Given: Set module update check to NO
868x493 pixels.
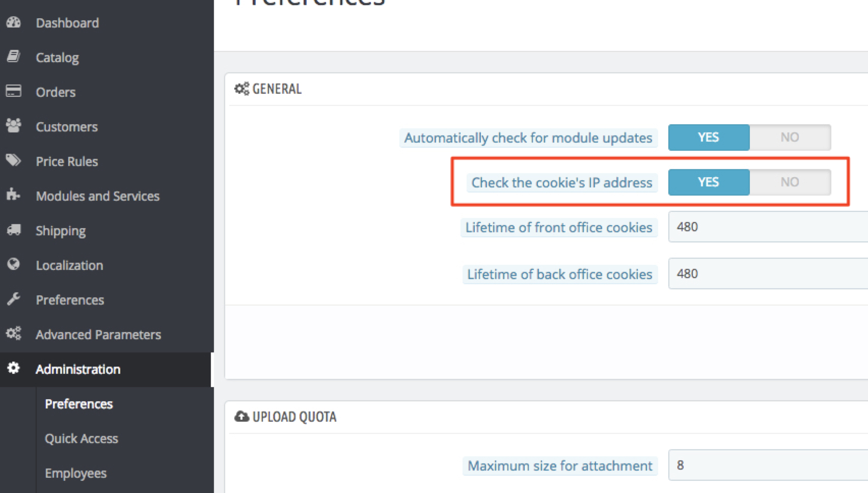Looking at the screenshot, I should (790, 138).
